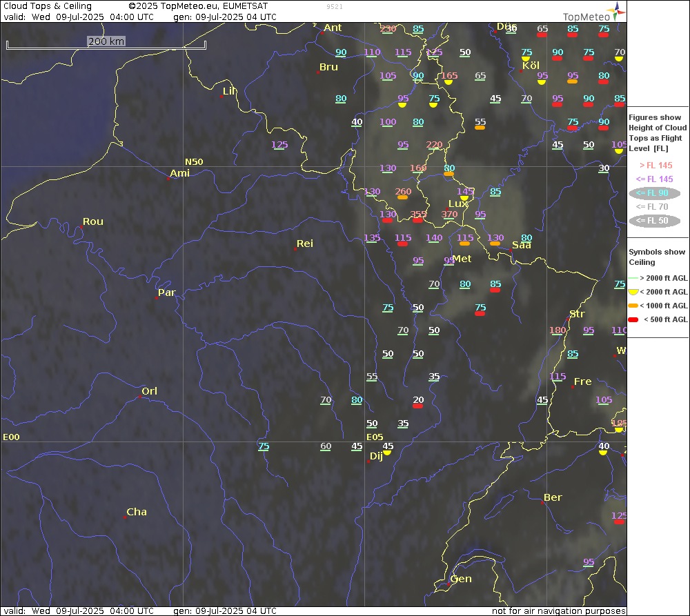Click the 'not for air navigation purposes' notice

[559, 610]
